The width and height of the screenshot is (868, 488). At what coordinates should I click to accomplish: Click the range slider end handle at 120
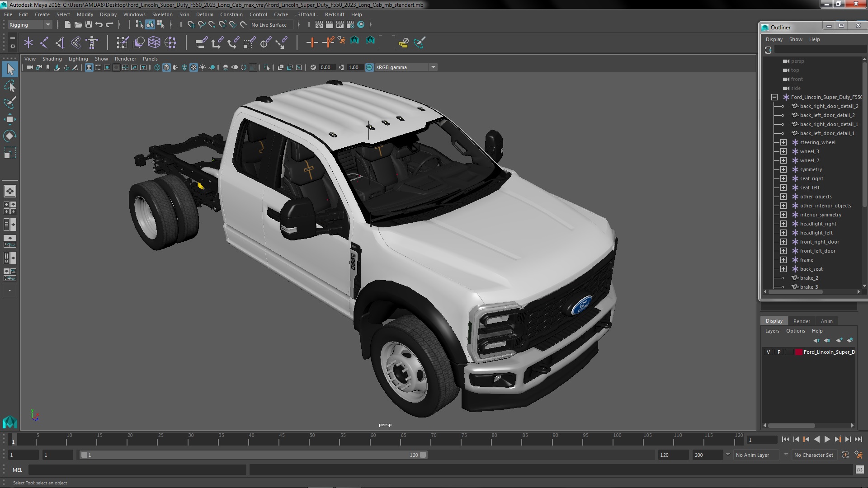[x=423, y=455]
